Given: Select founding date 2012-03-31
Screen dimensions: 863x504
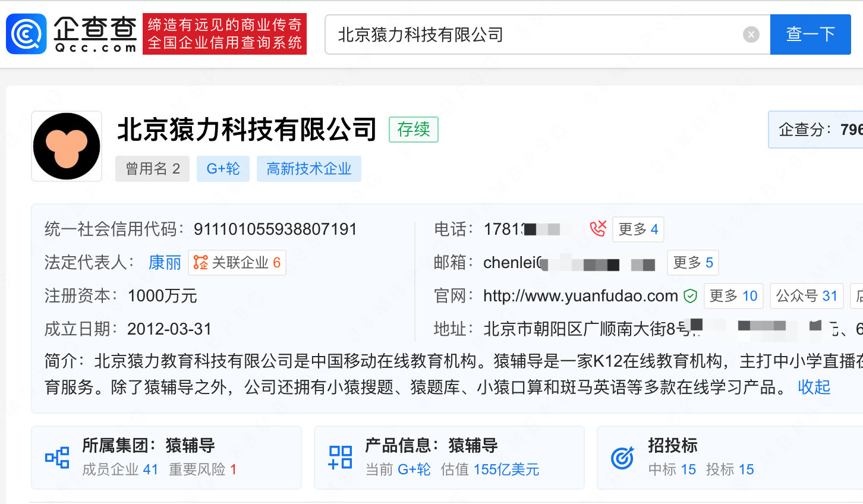Looking at the screenshot, I should click(x=169, y=329).
